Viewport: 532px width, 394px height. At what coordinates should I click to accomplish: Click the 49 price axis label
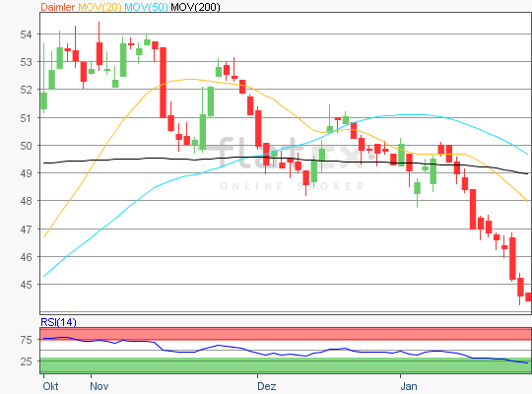pos(26,173)
